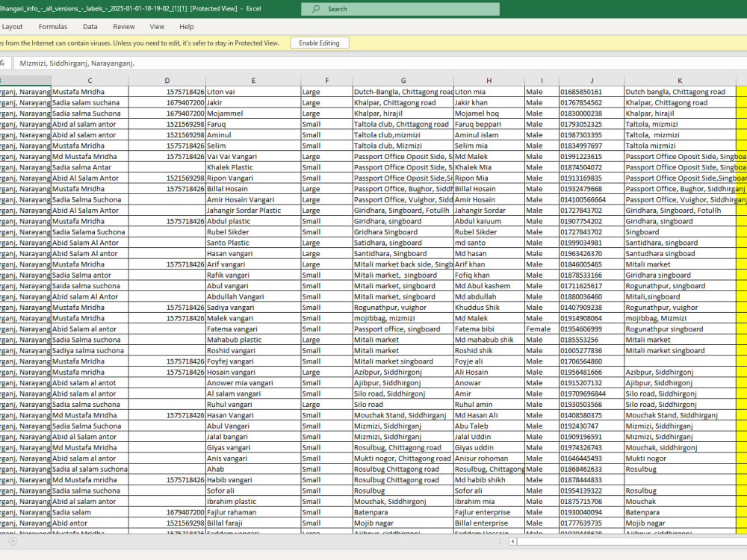Select the phone cell "019709696844"
Image resolution: width=747 pixels, height=560 pixels.
pyautogui.click(x=592, y=393)
